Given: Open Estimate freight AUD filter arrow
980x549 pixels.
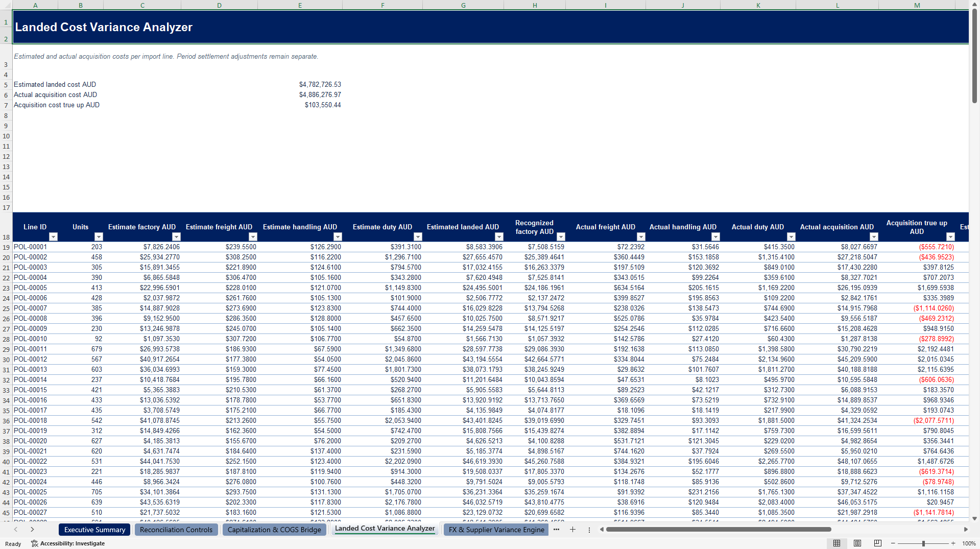Looking at the screenshot, I should 253,237.
